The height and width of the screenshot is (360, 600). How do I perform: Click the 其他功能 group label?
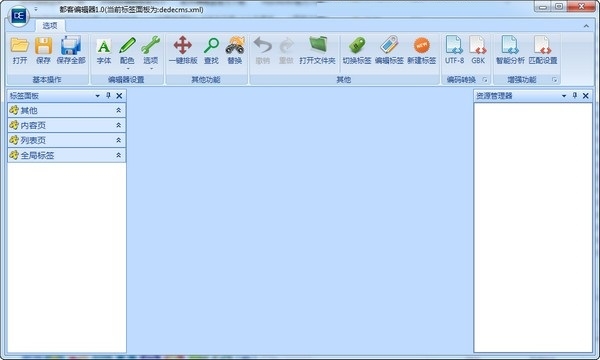[x=205, y=80]
